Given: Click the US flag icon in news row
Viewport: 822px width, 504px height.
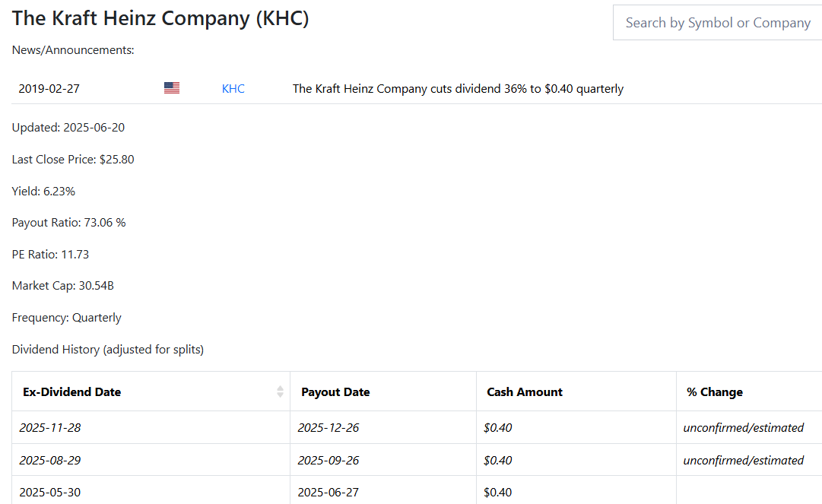Looking at the screenshot, I should pyautogui.click(x=171, y=88).
